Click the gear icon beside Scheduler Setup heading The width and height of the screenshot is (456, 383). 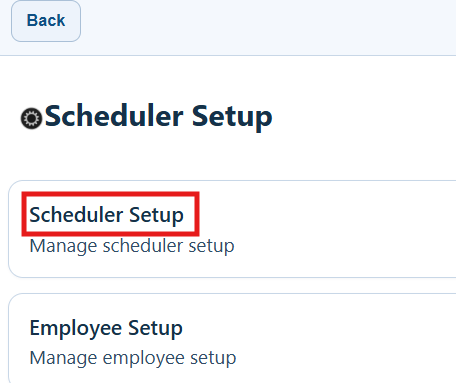[31, 118]
